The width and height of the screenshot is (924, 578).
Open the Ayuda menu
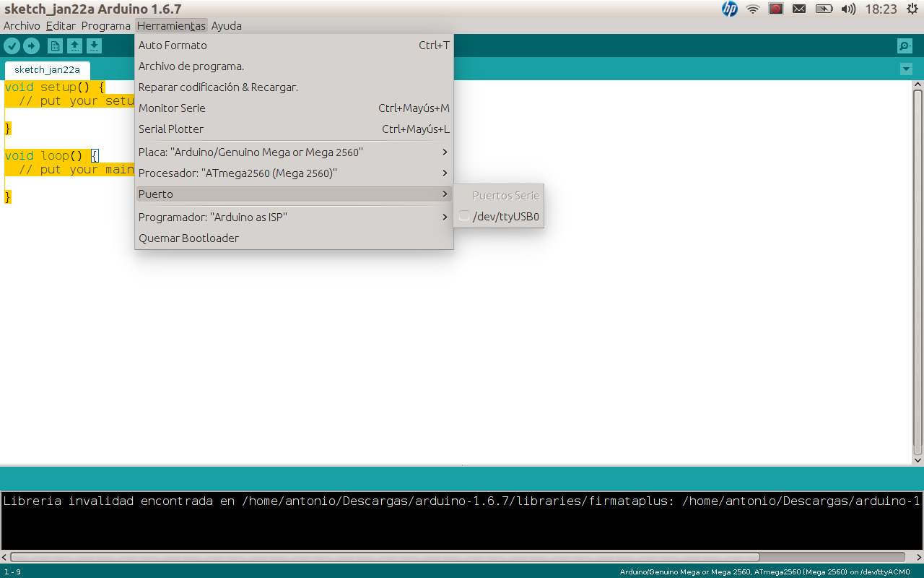(x=226, y=26)
